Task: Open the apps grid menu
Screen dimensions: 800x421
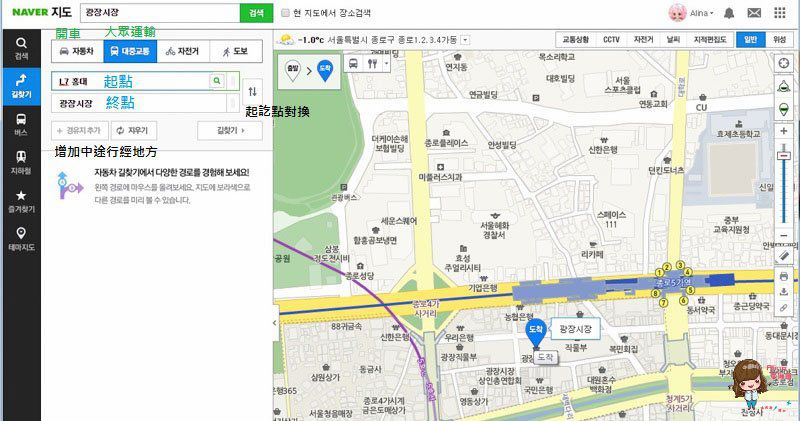Action: [780, 13]
